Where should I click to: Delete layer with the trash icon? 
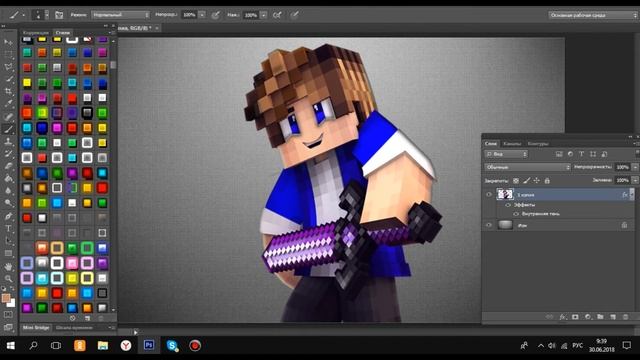(625, 317)
